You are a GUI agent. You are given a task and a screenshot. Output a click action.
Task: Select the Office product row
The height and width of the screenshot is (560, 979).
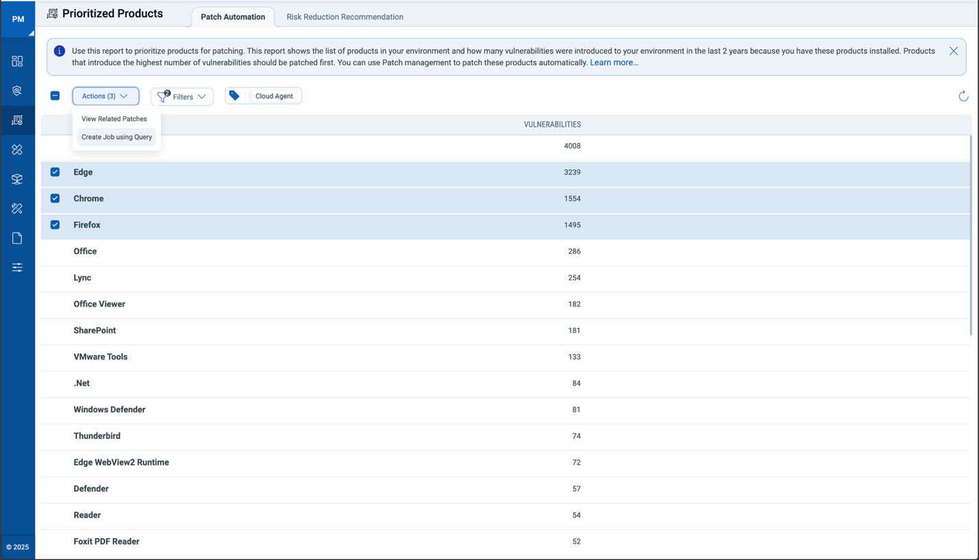coord(506,251)
